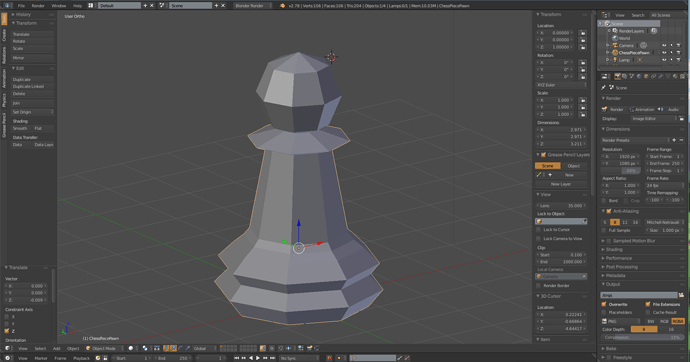
Task: Click the Camera icon in outliner
Action: [615, 45]
